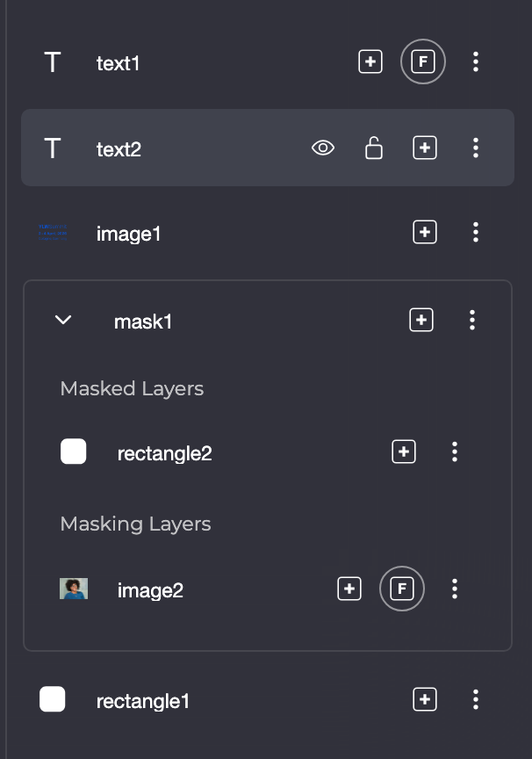Image resolution: width=532 pixels, height=759 pixels.
Task: Click the add plus icon on image1 row
Action: point(425,232)
